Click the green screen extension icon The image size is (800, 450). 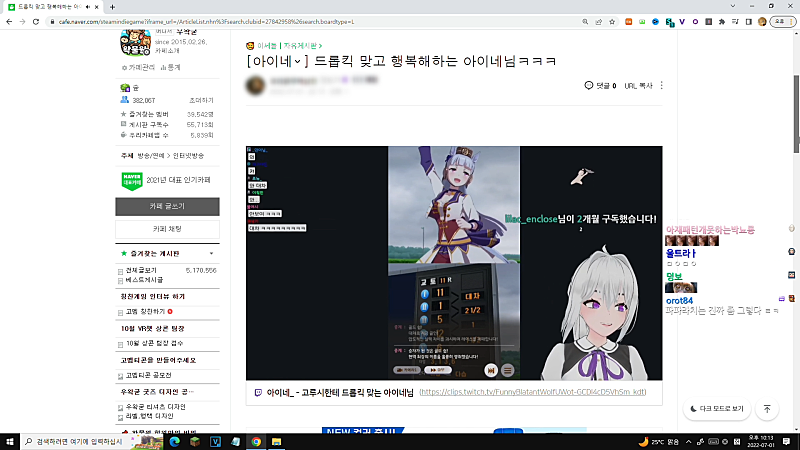(x=642, y=22)
